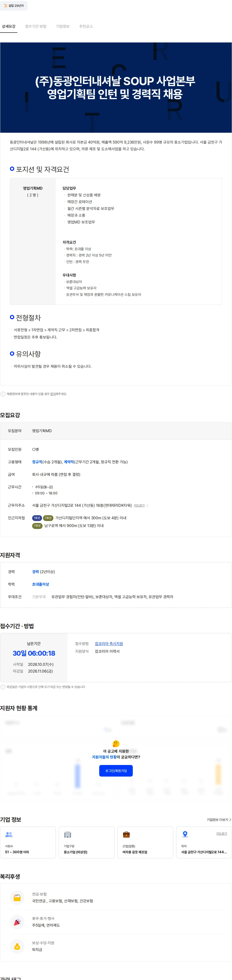Open the 지도보기 link next to work address
Screen dimensions: 232x980
pyautogui.click(x=139, y=506)
